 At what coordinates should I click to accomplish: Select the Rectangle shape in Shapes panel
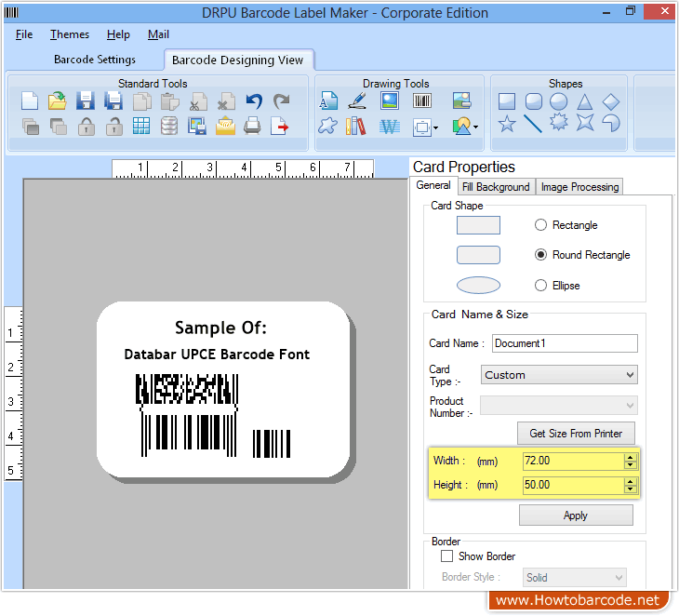pyautogui.click(x=507, y=101)
